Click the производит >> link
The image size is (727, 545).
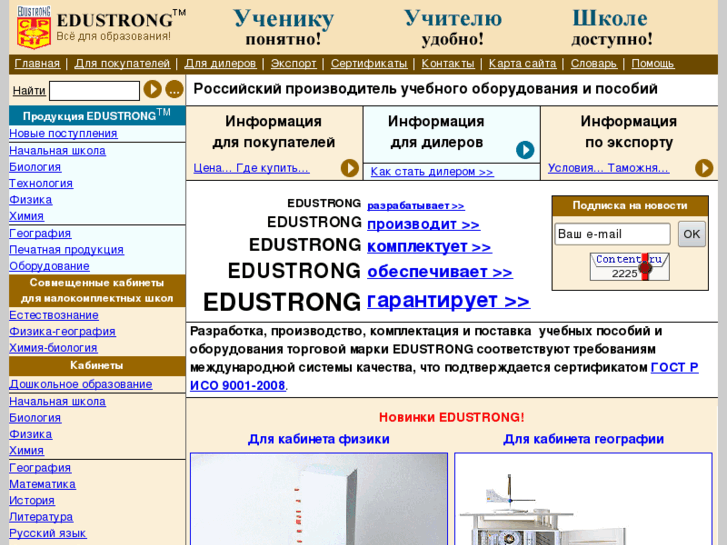click(x=423, y=224)
